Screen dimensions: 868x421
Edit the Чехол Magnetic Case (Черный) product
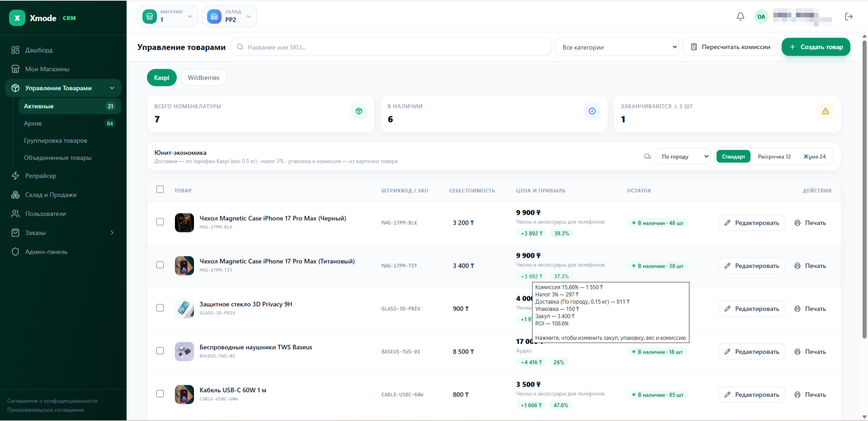pyautogui.click(x=752, y=223)
